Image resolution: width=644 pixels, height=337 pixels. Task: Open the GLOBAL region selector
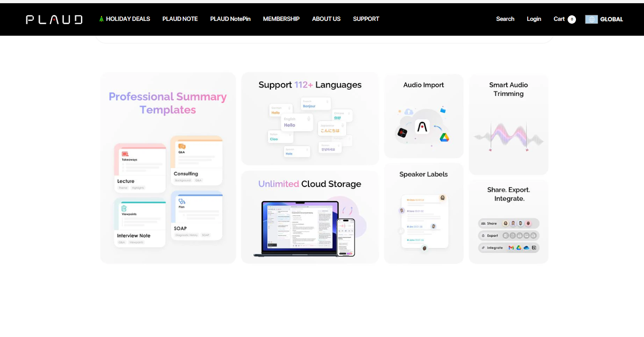[x=611, y=19]
